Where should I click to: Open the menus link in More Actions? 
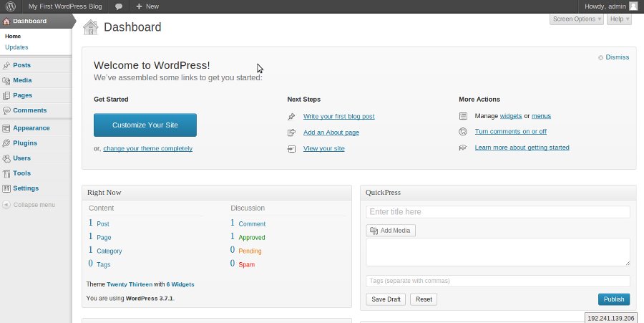(x=542, y=116)
